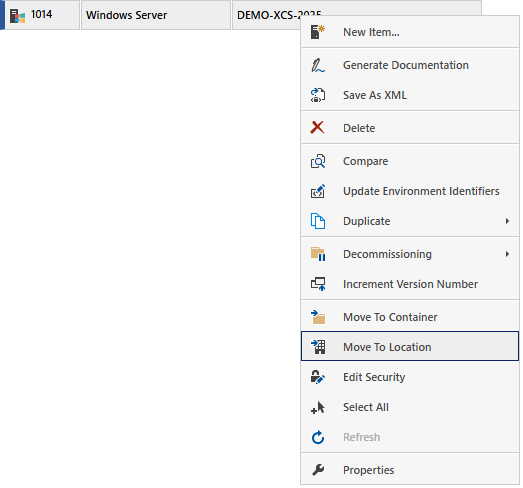Screen dimensions: 523x488
Task: Click the Windows Server cell
Action: coord(156,15)
